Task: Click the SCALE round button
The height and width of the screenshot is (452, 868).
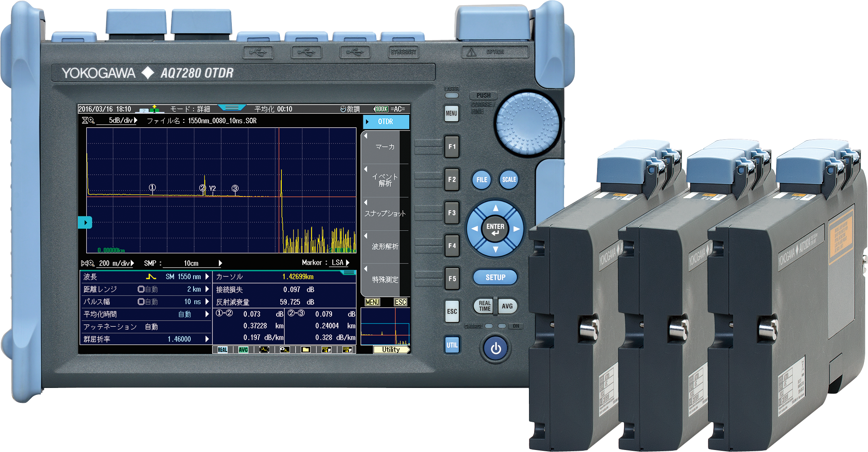Action: pos(509,180)
